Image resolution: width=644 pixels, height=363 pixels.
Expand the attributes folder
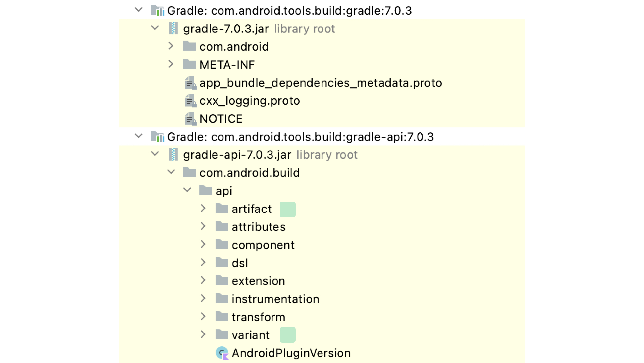(x=203, y=226)
